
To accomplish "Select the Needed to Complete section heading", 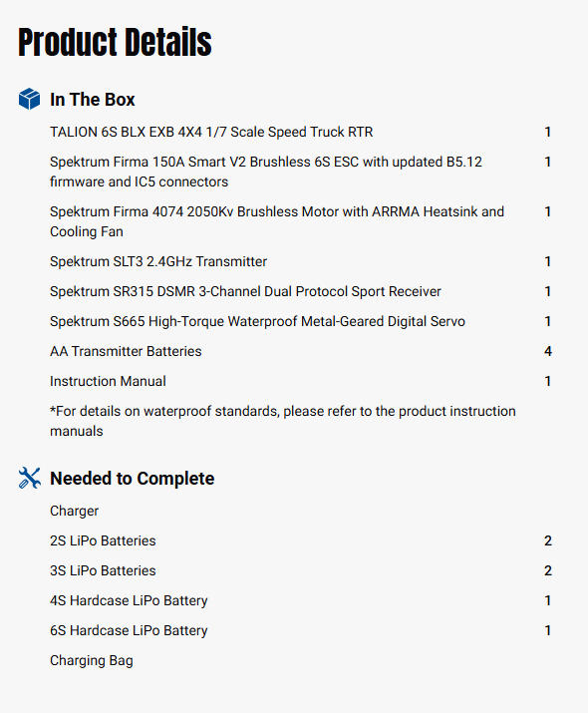I will coord(133,479).
